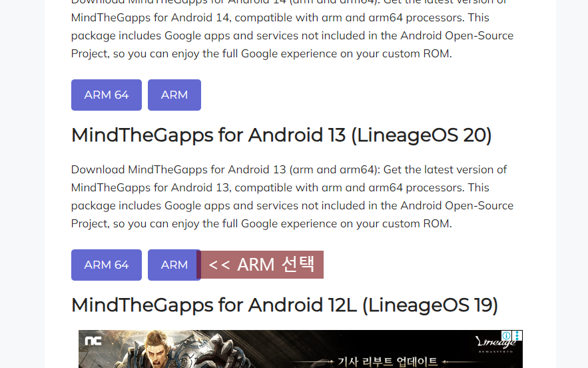The width and height of the screenshot is (588, 368).
Task: Open ad options three-dot icon
Action: pos(517,335)
